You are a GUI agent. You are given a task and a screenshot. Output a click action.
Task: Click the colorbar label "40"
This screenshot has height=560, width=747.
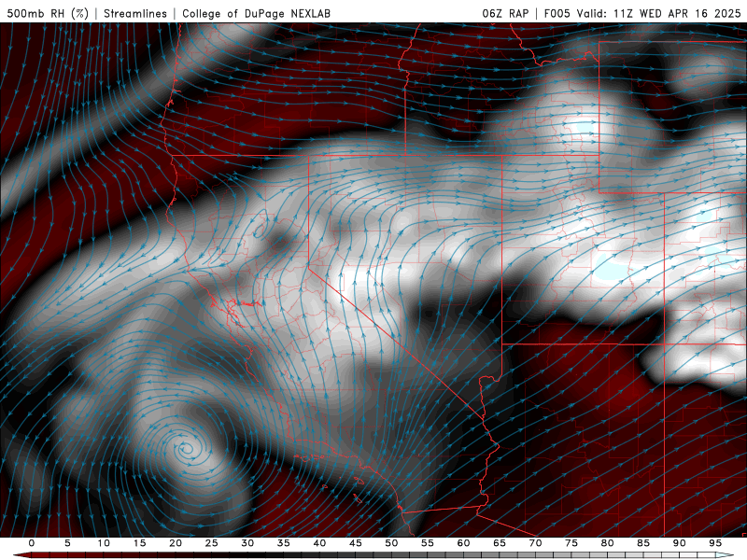(x=319, y=543)
